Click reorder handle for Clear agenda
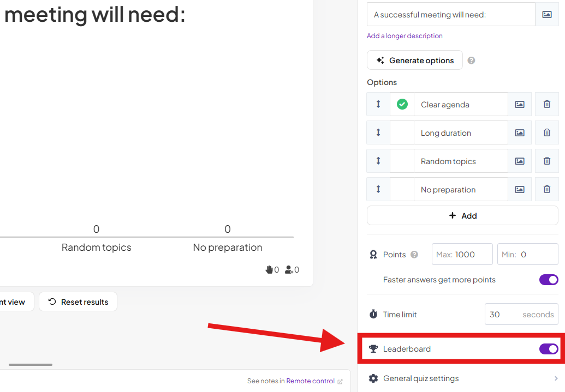The image size is (565, 392). coord(378,104)
